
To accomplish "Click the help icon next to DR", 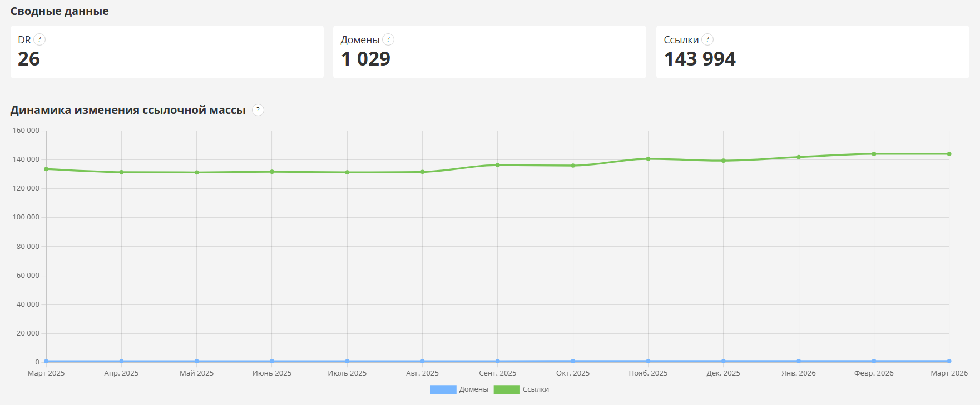I will pos(39,39).
